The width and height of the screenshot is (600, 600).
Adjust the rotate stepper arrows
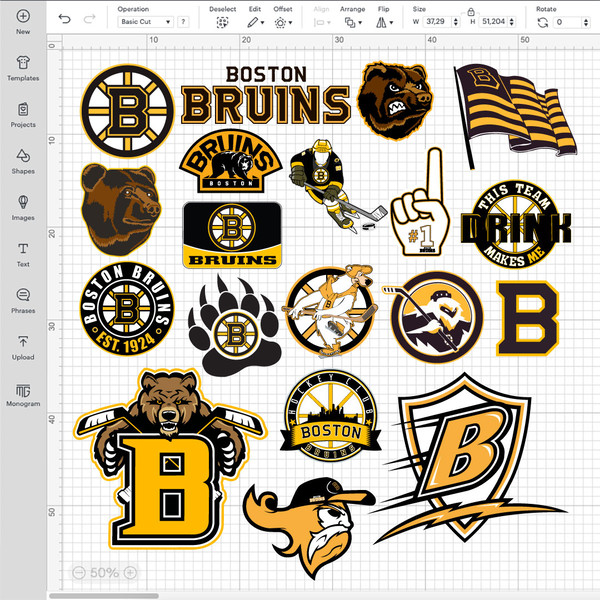(x=586, y=22)
